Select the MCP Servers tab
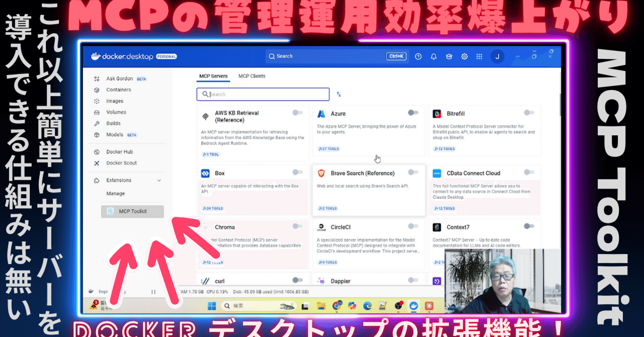The height and width of the screenshot is (337, 644). (213, 76)
